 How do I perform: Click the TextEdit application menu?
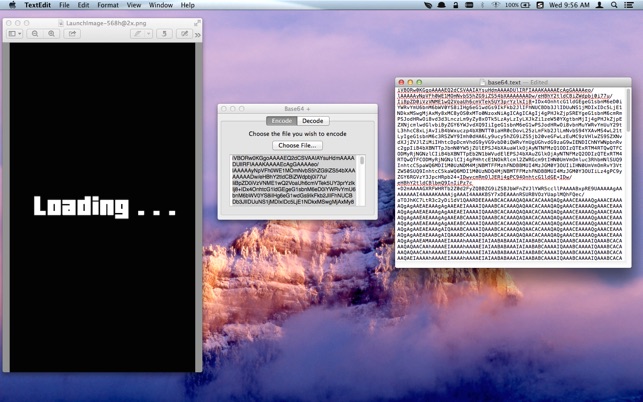click(37, 5)
